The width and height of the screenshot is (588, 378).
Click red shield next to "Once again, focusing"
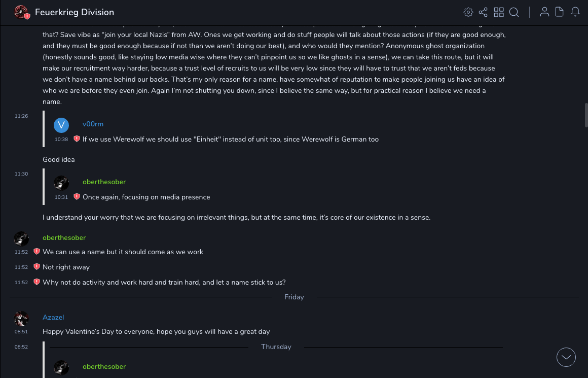pyautogui.click(x=77, y=197)
